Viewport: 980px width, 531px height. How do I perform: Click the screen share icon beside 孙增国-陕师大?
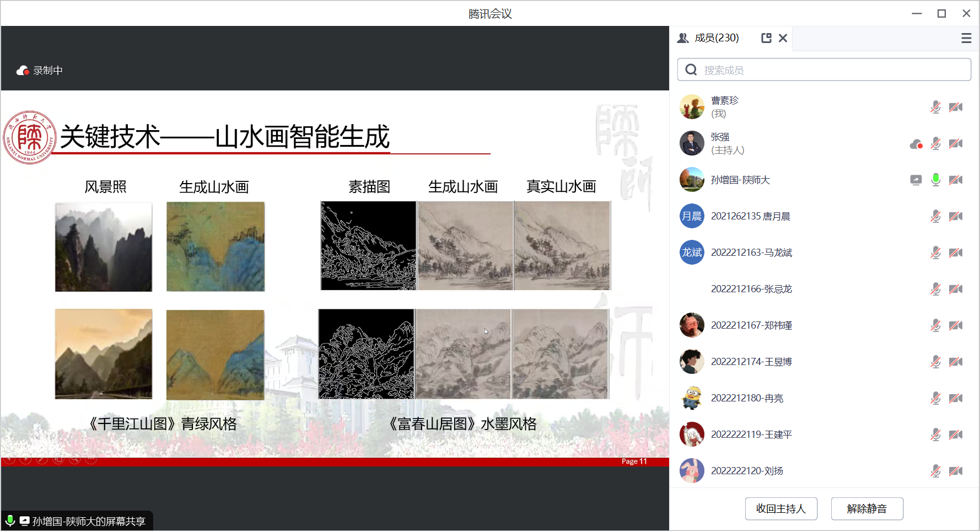[916, 180]
